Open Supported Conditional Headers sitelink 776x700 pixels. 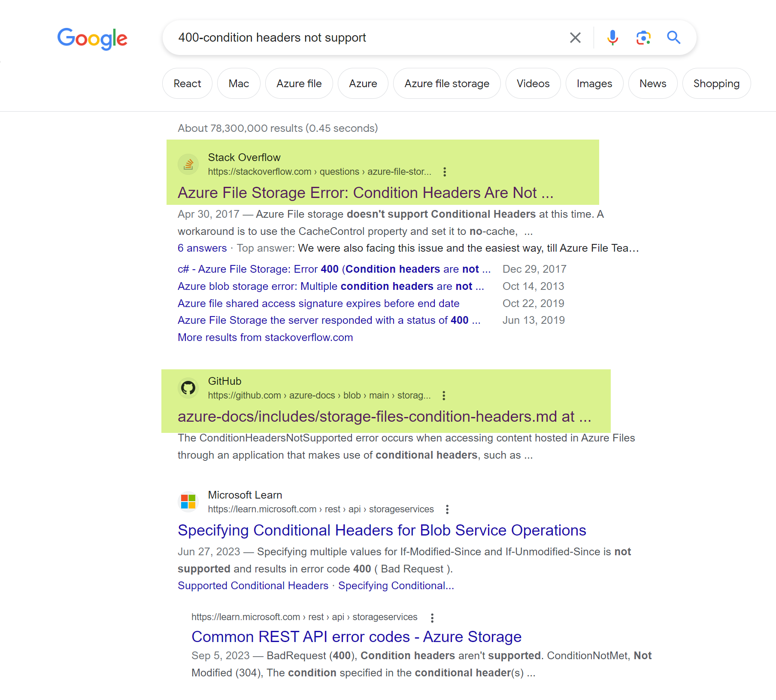253,586
